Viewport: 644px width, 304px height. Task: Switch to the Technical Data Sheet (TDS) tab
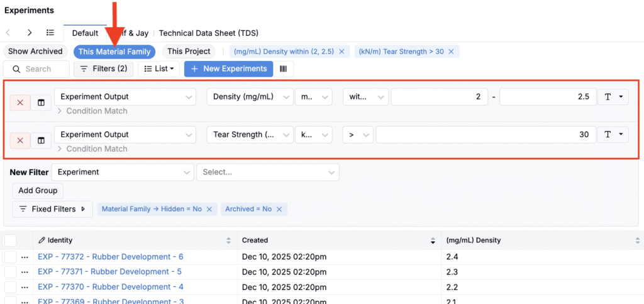tap(208, 33)
